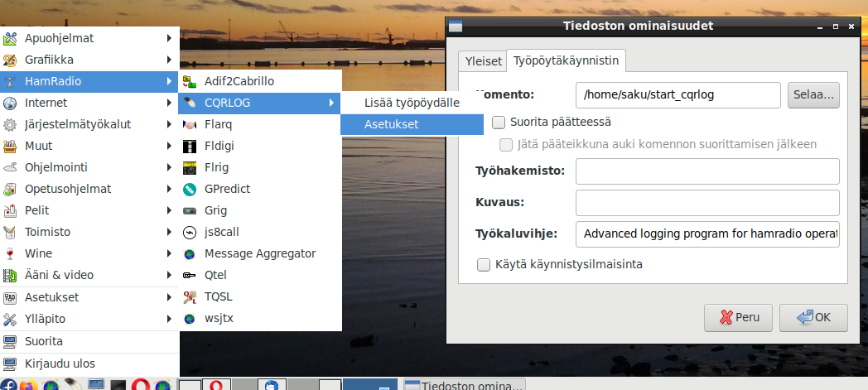The width and height of the screenshot is (868, 390).
Task: Click the Työhakemisto input field
Action: tap(707, 171)
